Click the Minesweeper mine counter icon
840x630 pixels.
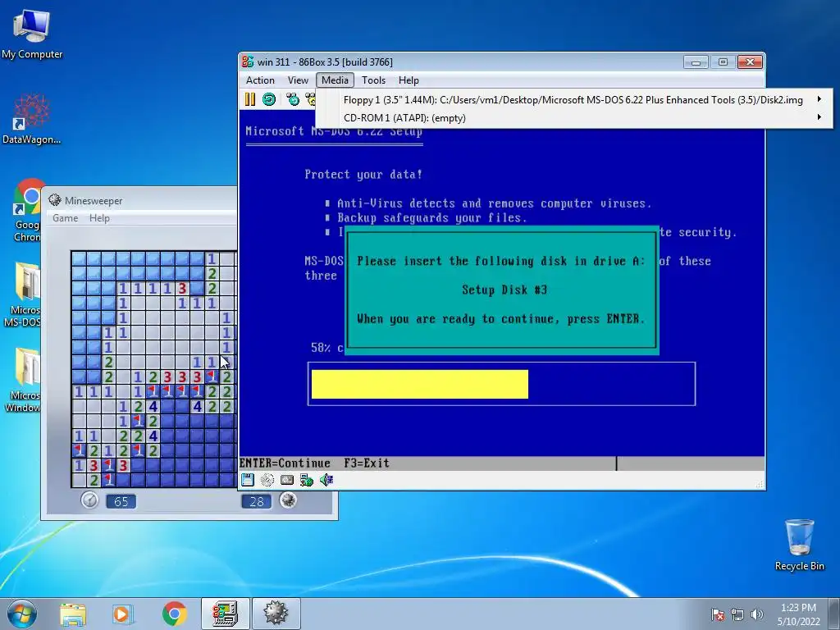(x=288, y=500)
